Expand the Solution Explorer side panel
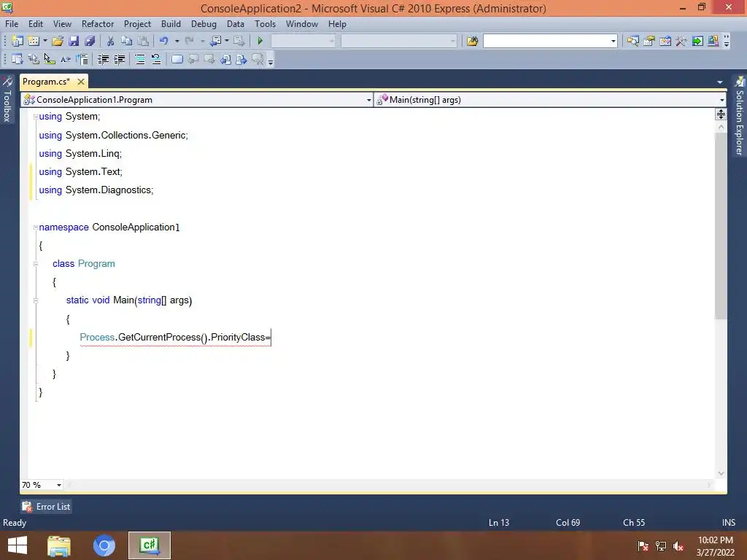 click(740, 116)
